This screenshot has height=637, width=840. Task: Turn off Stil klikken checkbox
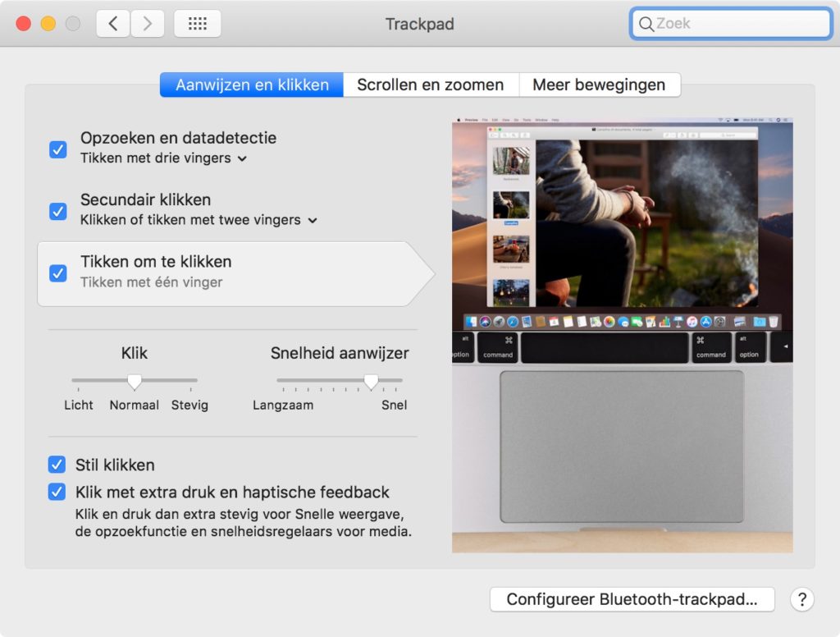pyautogui.click(x=57, y=465)
